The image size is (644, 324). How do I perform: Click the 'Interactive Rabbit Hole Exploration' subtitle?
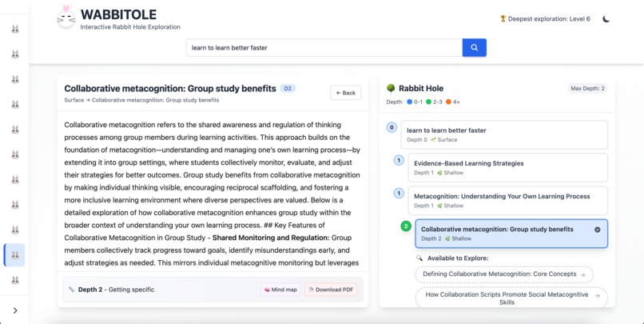tap(130, 27)
